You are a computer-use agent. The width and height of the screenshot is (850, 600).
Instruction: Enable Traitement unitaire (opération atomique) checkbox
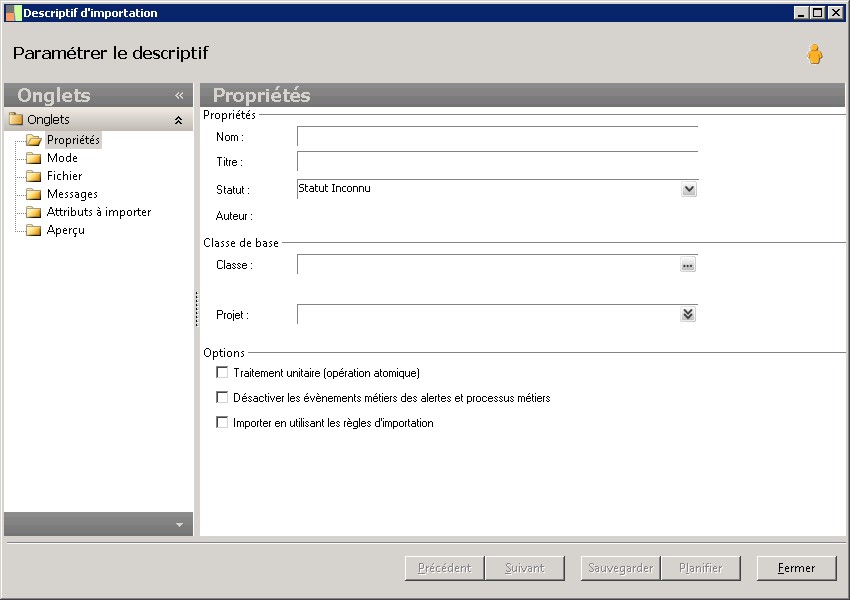[222, 372]
